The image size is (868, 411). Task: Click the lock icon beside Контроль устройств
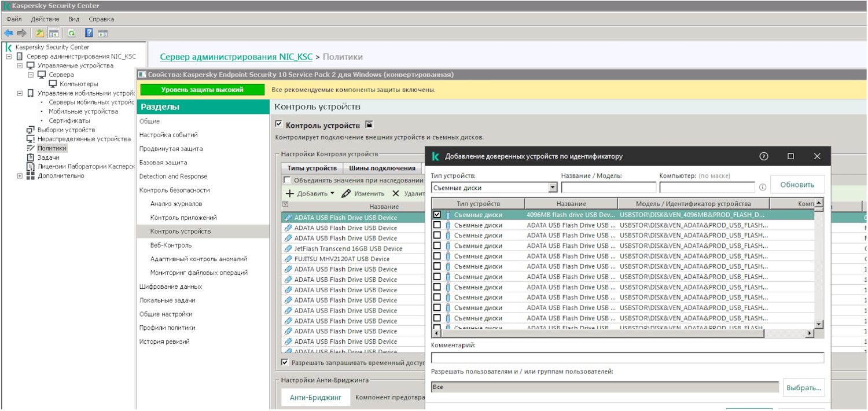(x=369, y=124)
